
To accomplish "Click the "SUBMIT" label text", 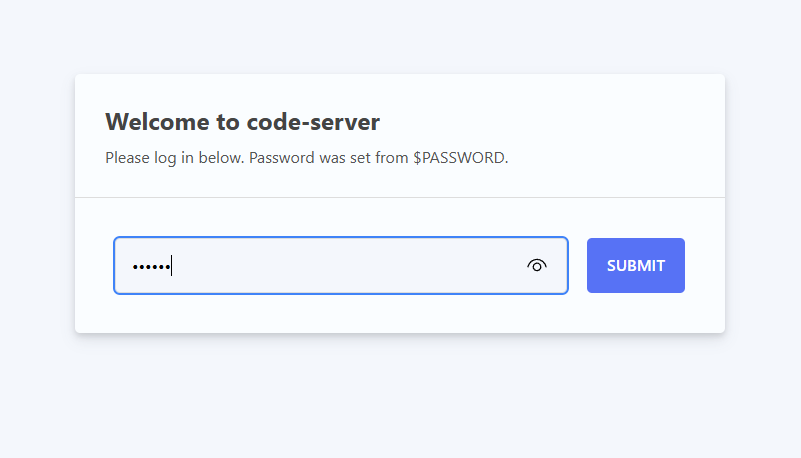I will [635, 266].
